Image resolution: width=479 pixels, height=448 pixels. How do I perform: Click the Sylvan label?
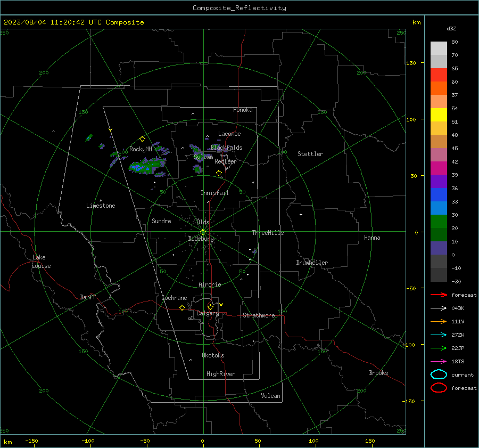coord(203,157)
